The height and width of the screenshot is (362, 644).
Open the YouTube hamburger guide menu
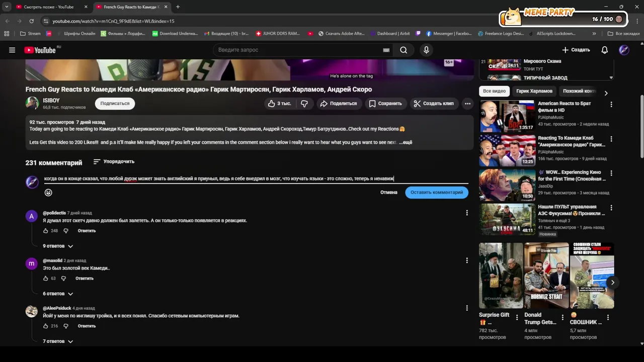click(12, 50)
